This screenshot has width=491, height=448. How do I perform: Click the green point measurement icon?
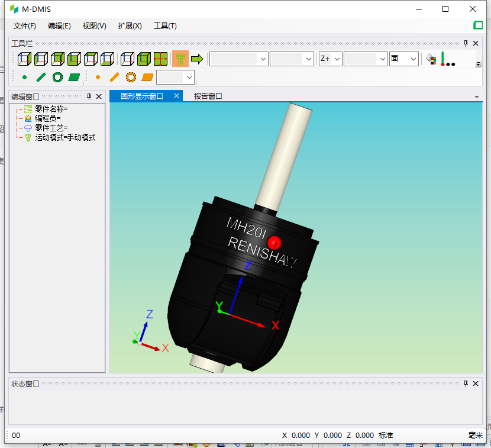[x=24, y=77]
